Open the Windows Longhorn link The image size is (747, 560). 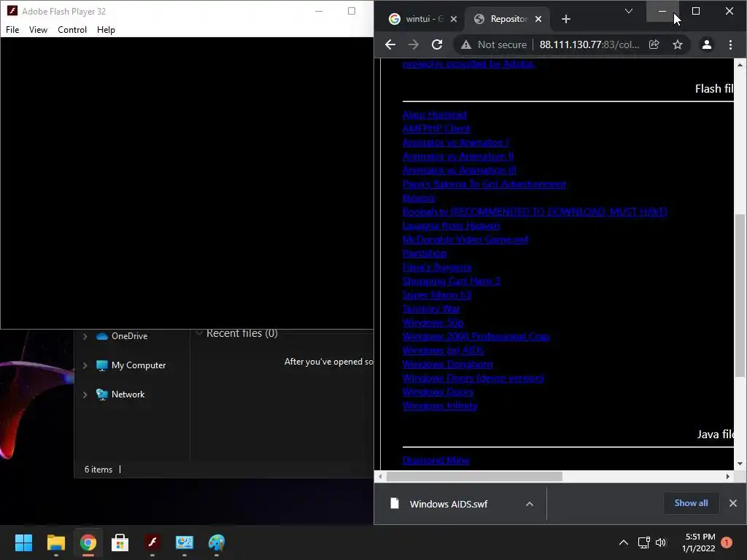coord(447,365)
